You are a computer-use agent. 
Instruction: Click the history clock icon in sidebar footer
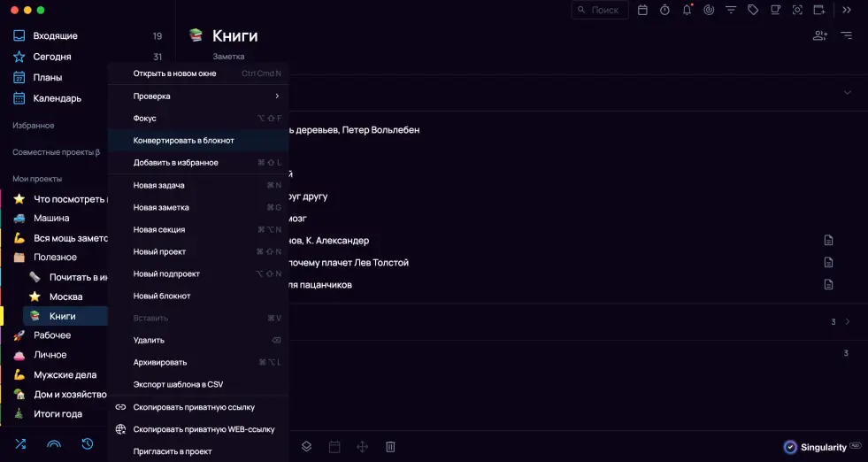(x=88, y=444)
